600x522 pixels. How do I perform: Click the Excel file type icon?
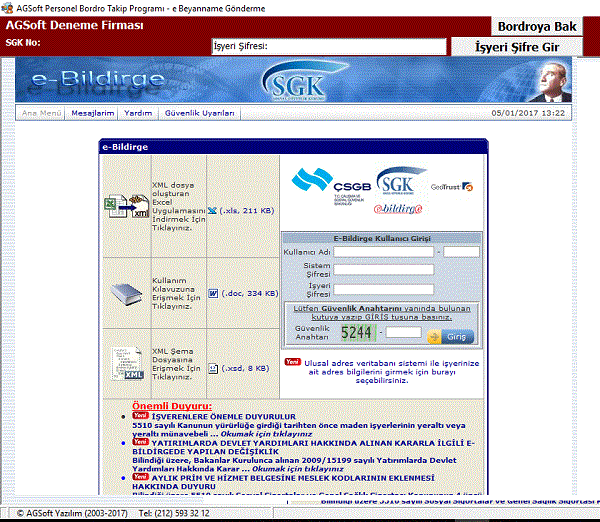pos(212,210)
